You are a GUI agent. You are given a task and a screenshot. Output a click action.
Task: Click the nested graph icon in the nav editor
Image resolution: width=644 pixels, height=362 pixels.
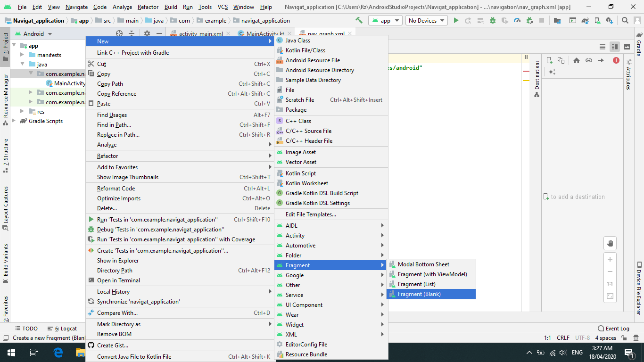[x=561, y=60]
